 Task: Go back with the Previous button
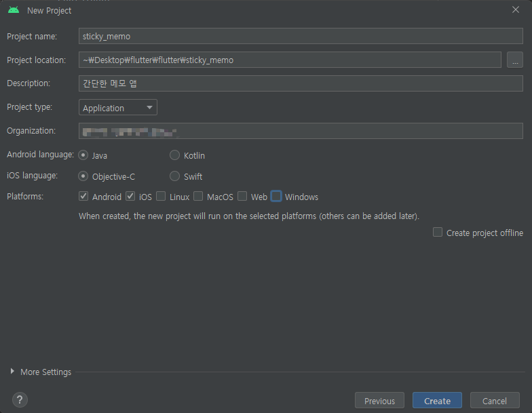click(x=379, y=401)
